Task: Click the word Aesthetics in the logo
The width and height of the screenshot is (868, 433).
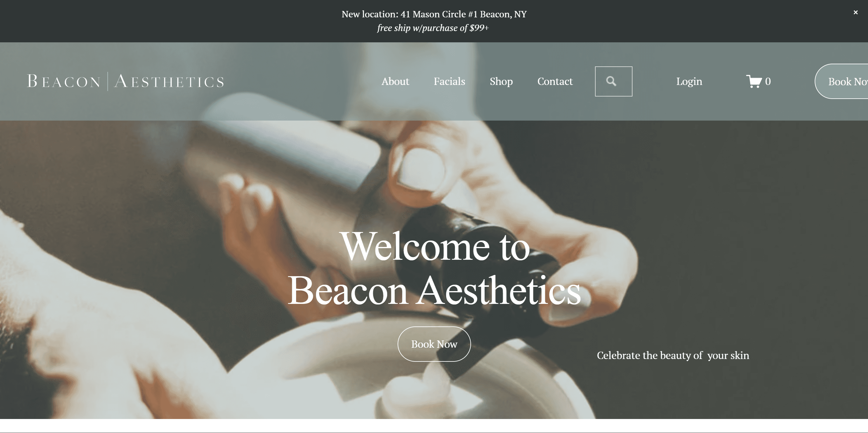Action: (x=169, y=81)
